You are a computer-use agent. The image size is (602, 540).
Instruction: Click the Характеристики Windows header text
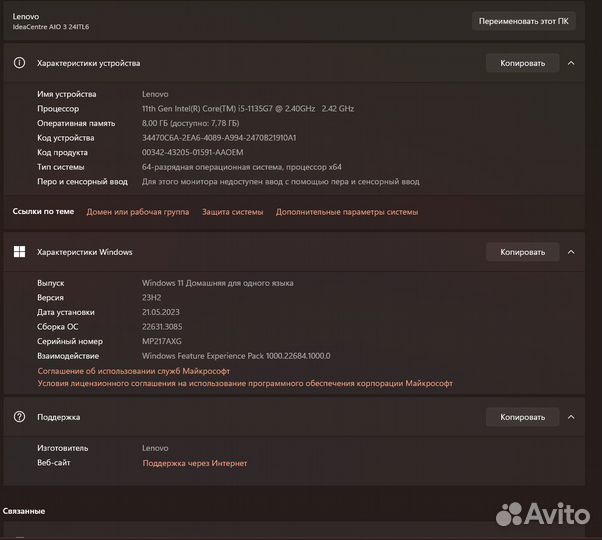(84, 252)
